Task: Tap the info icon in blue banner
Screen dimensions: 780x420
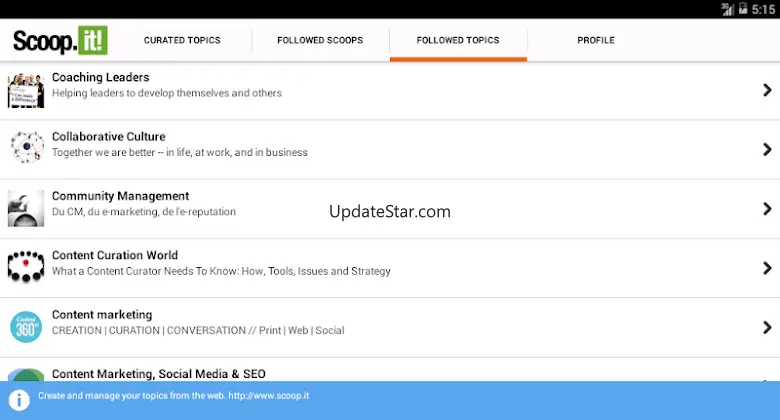Action: 19,400
